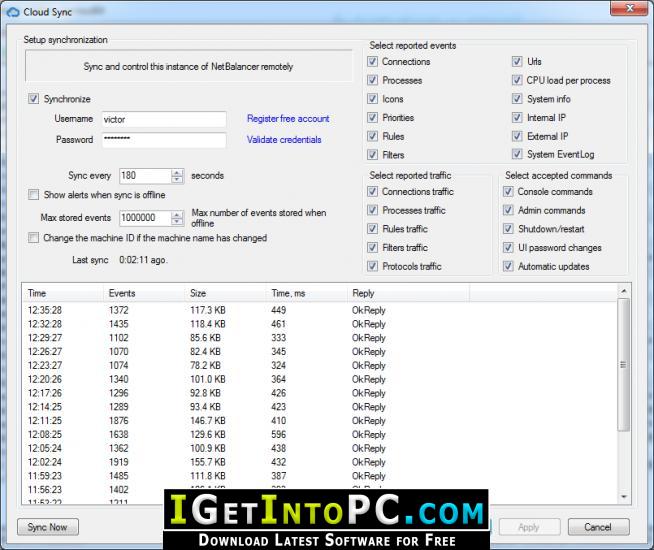The height and width of the screenshot is (550, 654).
Task: Sort log by Time, ms column header
Action: 306,293
